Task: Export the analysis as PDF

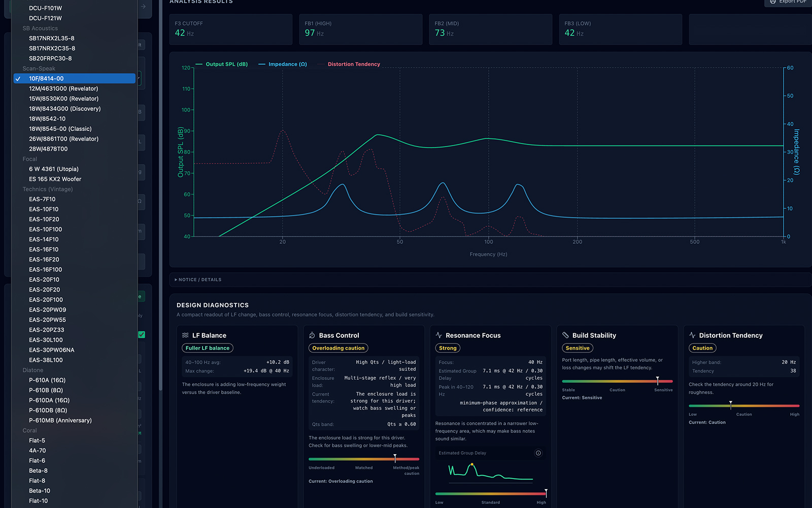Action: coord(788,2)
